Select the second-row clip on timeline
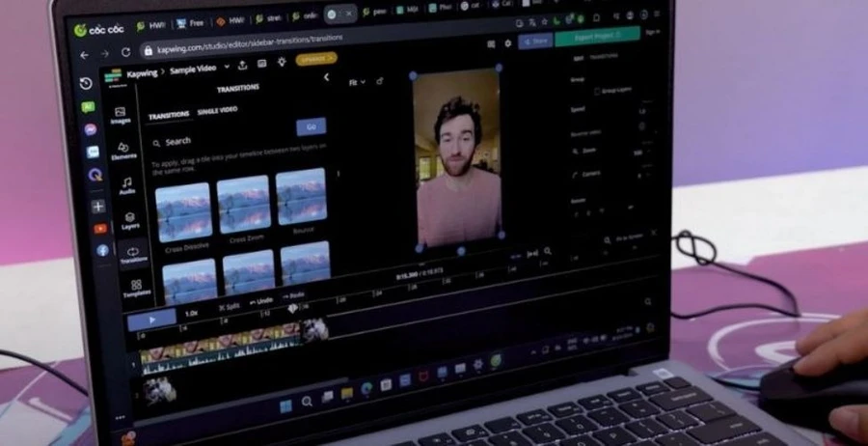Image resolution: width=868 pixels, height=446 pixels. (x=160, y=391)
